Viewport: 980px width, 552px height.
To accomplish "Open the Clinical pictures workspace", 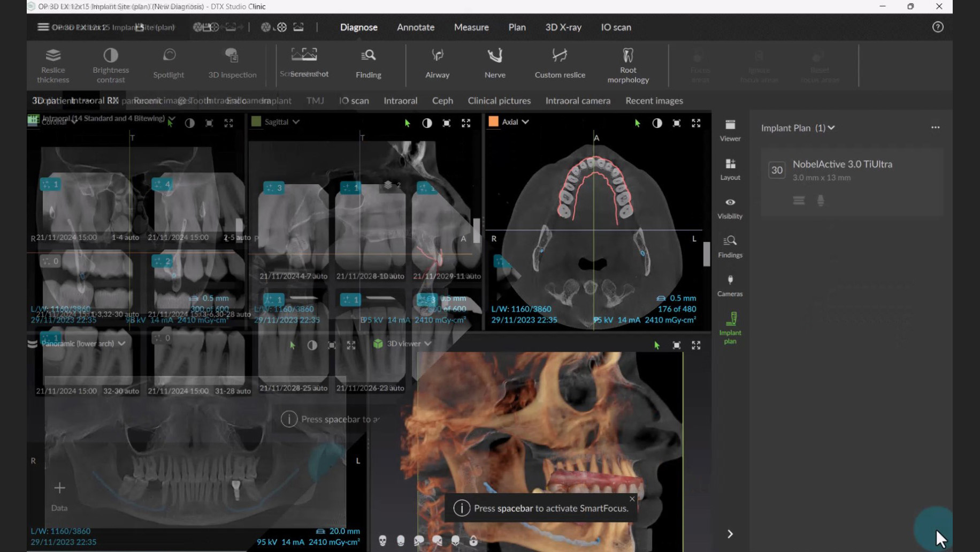I will tap(499, 101).
